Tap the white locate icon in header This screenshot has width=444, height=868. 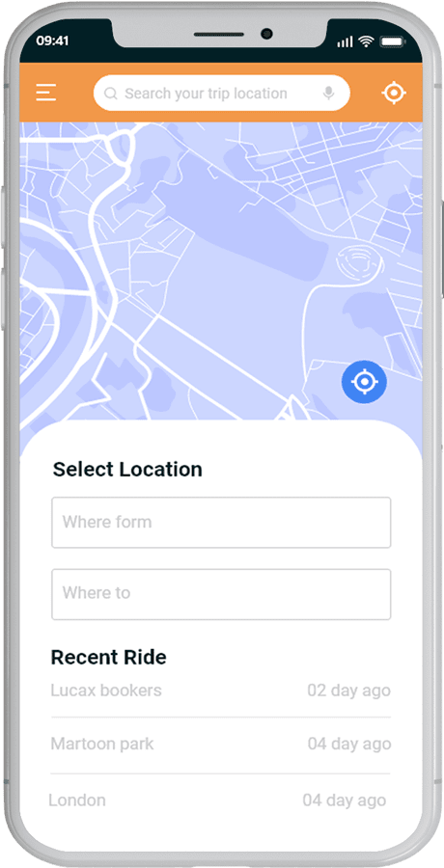click(x=394, y=93)
